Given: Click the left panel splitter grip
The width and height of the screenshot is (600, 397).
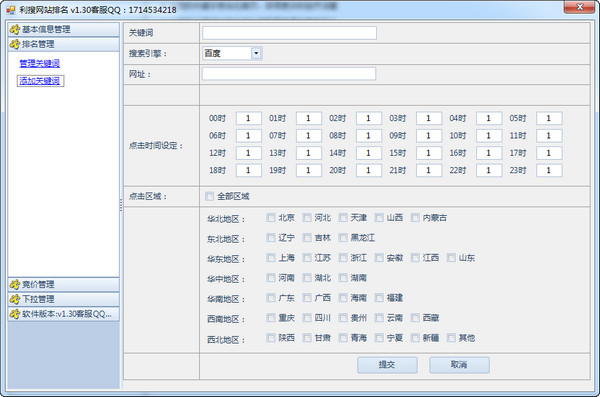Looking at the screenshot, I should pos(121,205).
